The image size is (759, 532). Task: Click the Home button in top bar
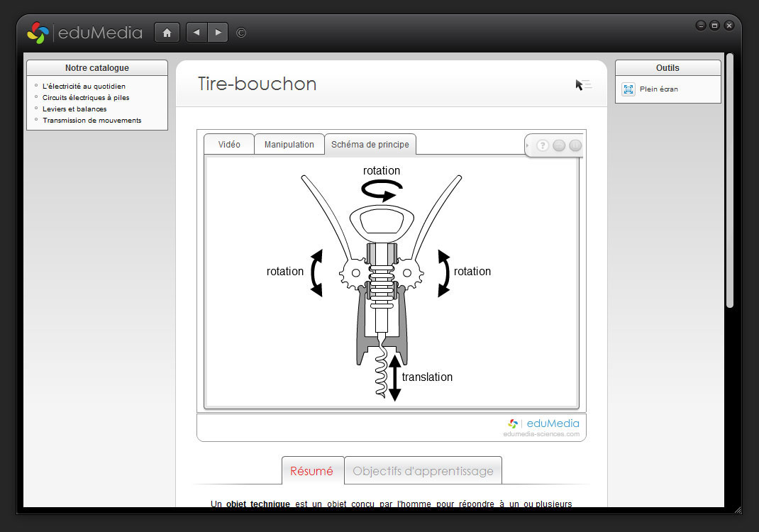click(167, 33)
